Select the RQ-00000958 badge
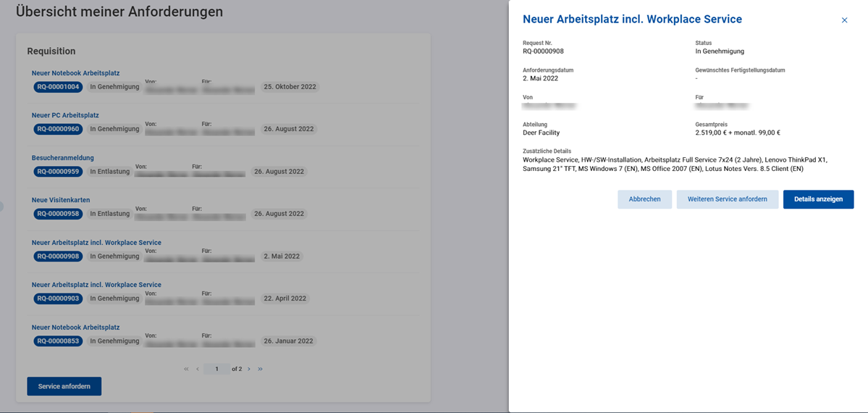 coord(58,214)
